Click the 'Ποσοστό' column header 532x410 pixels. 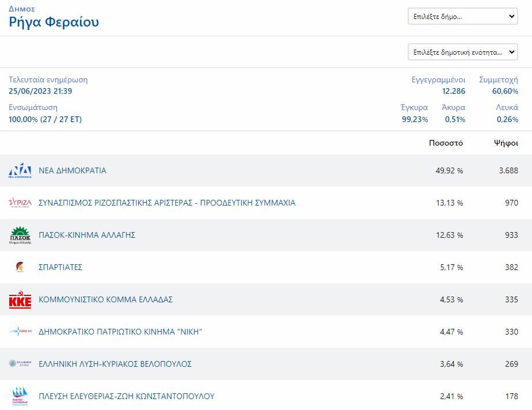pyautogui.click(x=446, y=143)
